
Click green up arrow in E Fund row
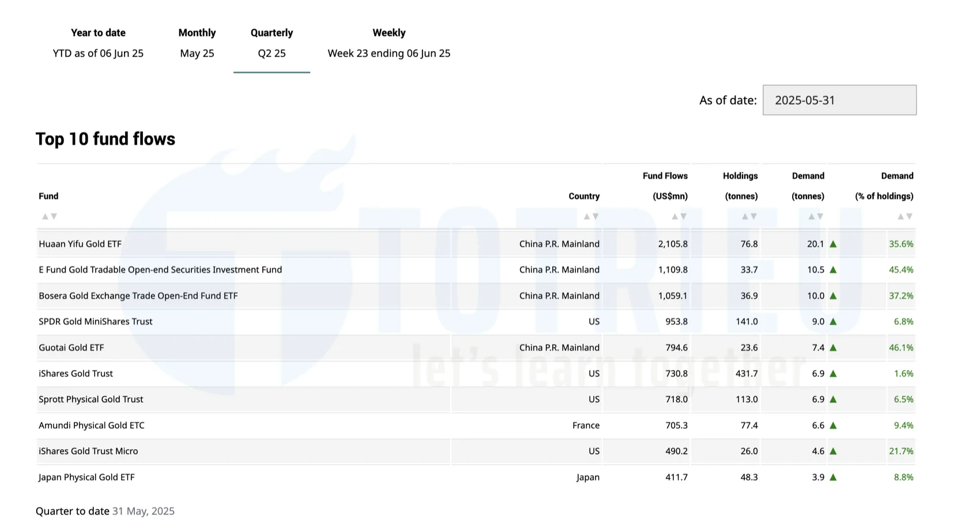click(833, 270)
